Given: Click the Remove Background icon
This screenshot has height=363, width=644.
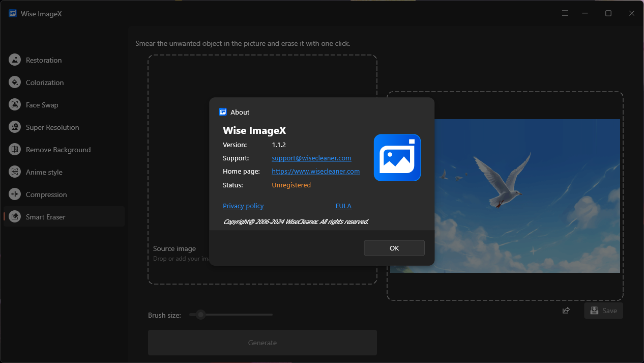Looking at the screenshot, I should pos(15,150).
